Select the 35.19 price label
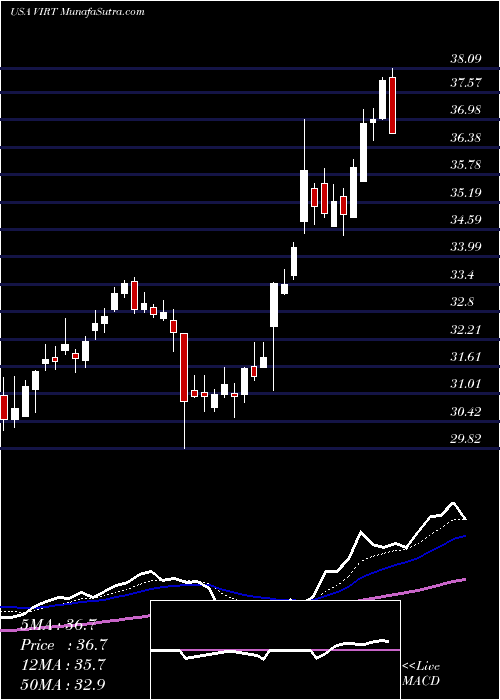 [x=465, y=192]
